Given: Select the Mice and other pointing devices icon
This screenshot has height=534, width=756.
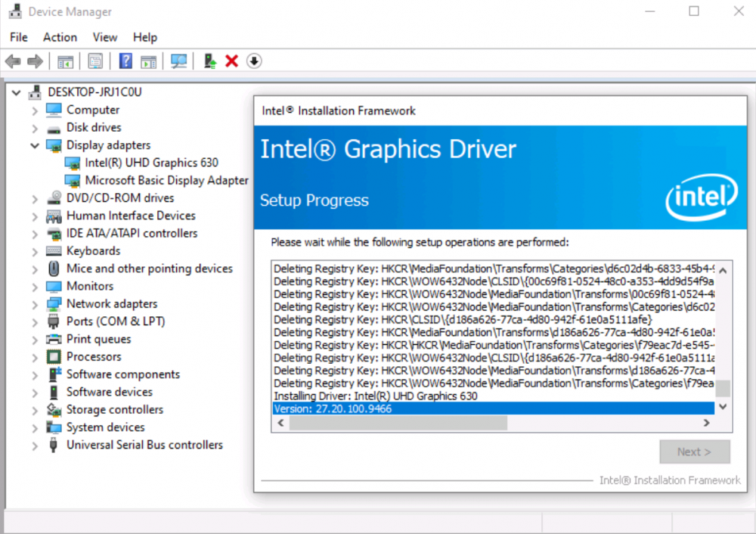Looking at the screenshot, I should [x=54, y=269].
